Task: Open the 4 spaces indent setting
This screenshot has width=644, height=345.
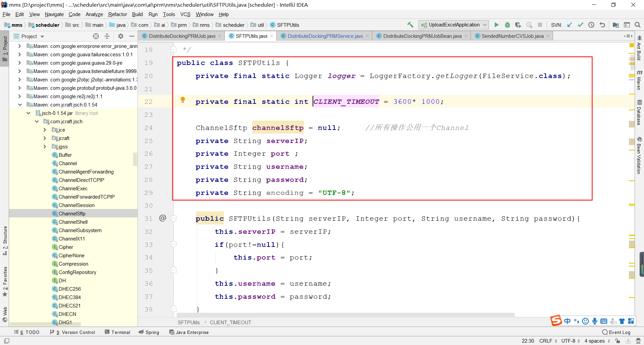Action: [x=597, y=341]
